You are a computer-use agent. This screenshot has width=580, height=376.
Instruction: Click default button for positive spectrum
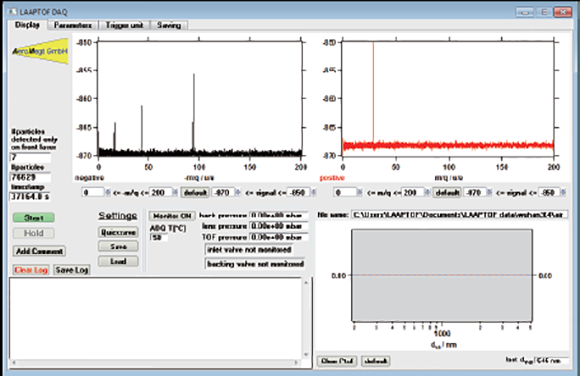point(447,192)
